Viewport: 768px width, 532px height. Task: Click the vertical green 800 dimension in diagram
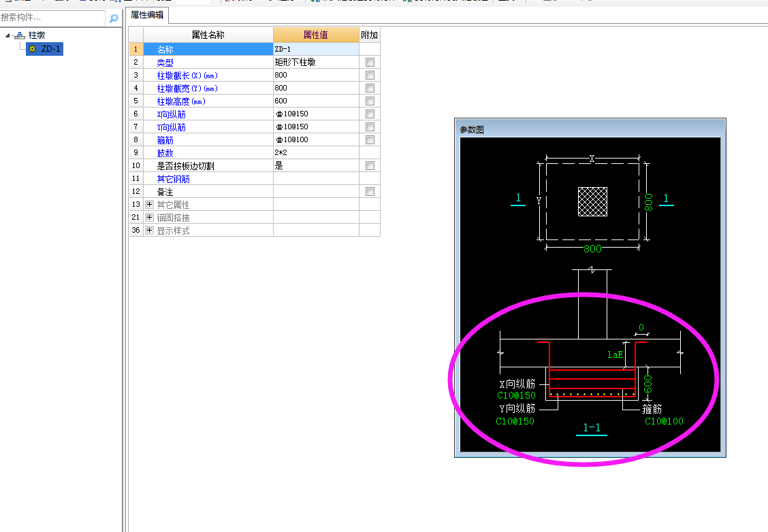point(648,202)
